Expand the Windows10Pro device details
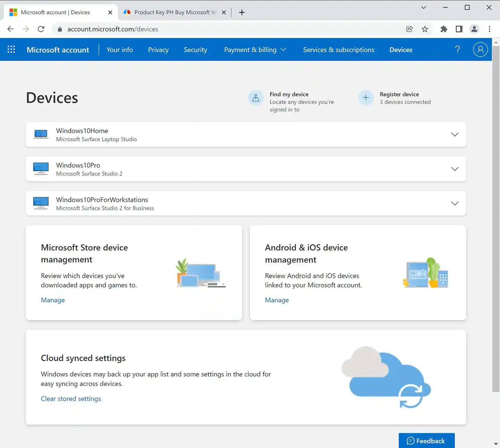The image size is (500, 448). 455,169
